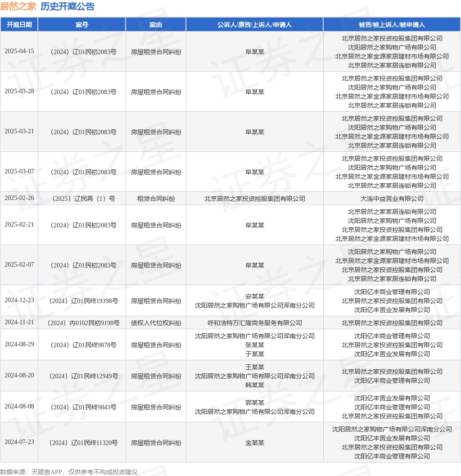The image size is (461, 476).
Task: Click plaintiff 郭某某
Action: (255, 403)
